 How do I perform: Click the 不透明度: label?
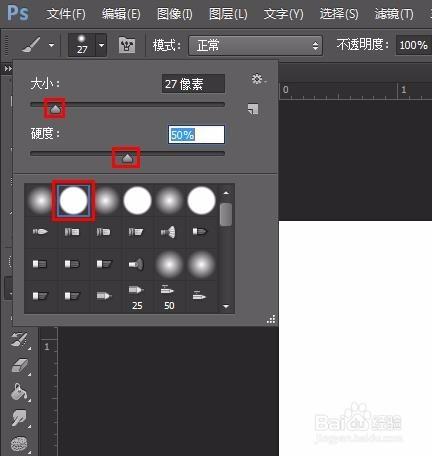[363, 45]
